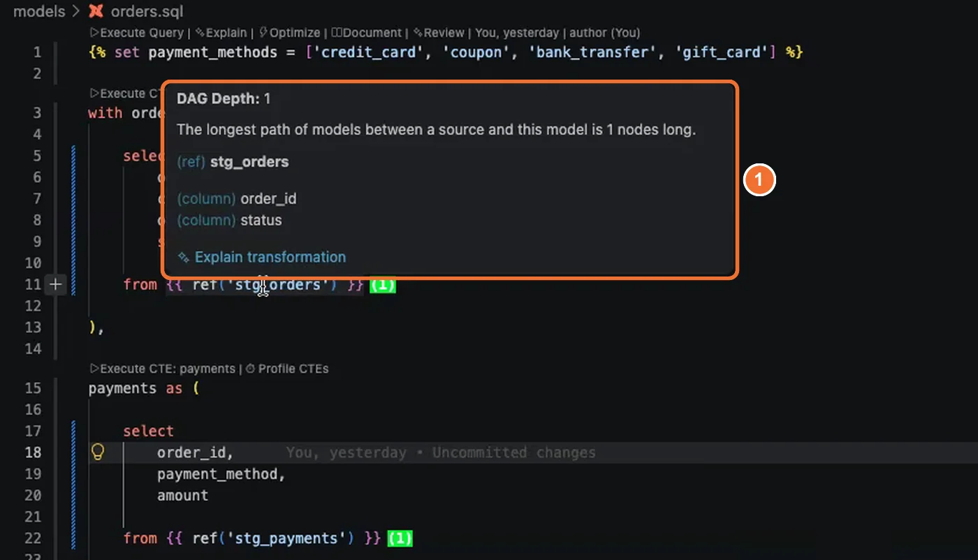Click ref('stg_payments') on line 22

click(273, 538)
